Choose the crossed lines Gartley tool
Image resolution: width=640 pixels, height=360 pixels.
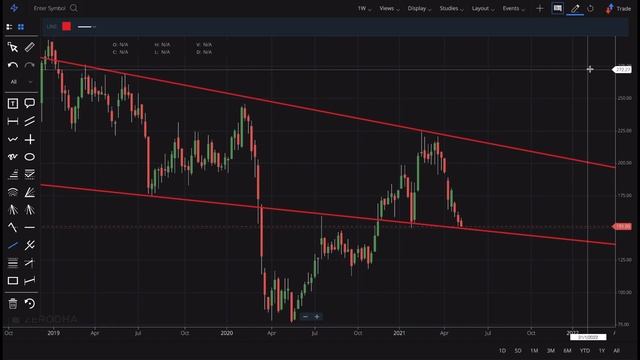29,245
